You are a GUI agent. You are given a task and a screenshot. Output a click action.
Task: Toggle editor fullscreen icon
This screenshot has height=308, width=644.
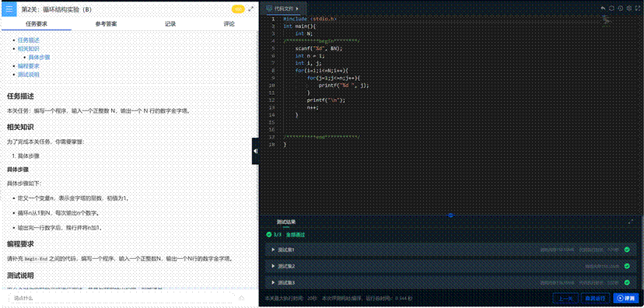point(638,8)
